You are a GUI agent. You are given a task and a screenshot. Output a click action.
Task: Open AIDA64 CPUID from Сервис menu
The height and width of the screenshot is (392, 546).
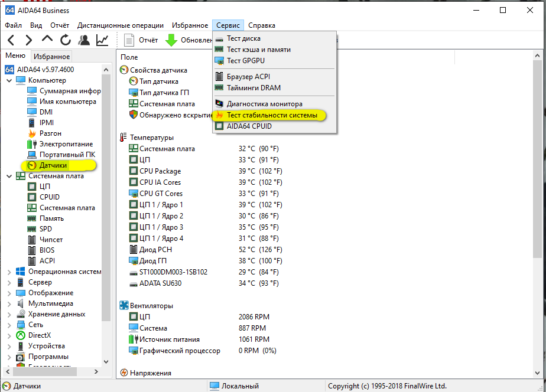click(251, 125)
